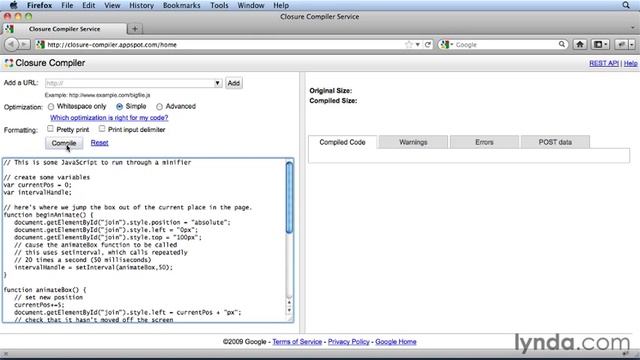Click the Google search engine icon
This screenshot has width=640, height=360.
444,44
